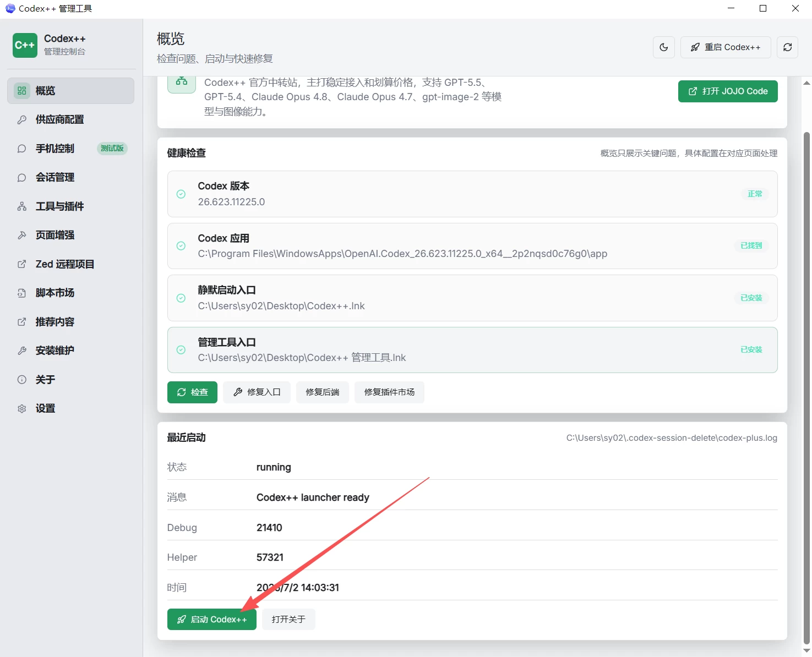This screenshot has height=657, width=812.
Task: Click the 正常 status badge
Action: 755,194
